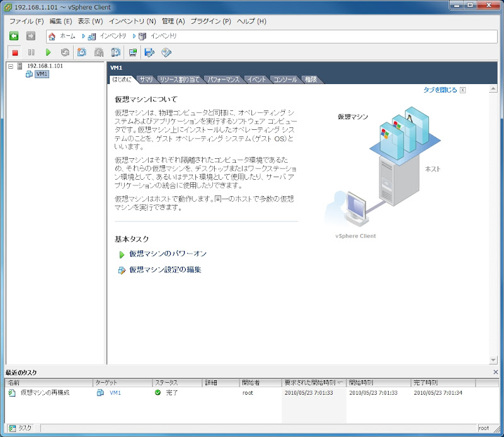Take a snapshot using the clock icon
This screenshot has height=437, width=504.
(x=82, y=52)
